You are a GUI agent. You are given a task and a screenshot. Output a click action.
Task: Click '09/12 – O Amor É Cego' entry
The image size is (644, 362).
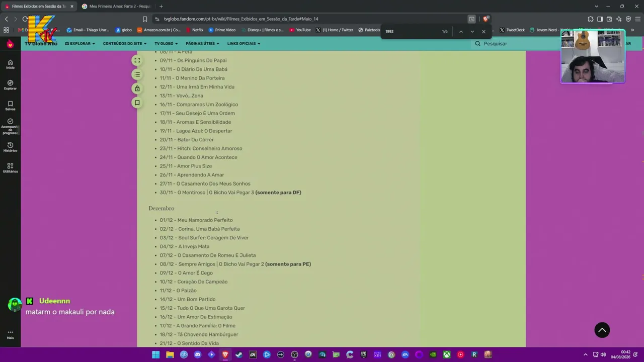pyautogui.click(x=186, y=273)
